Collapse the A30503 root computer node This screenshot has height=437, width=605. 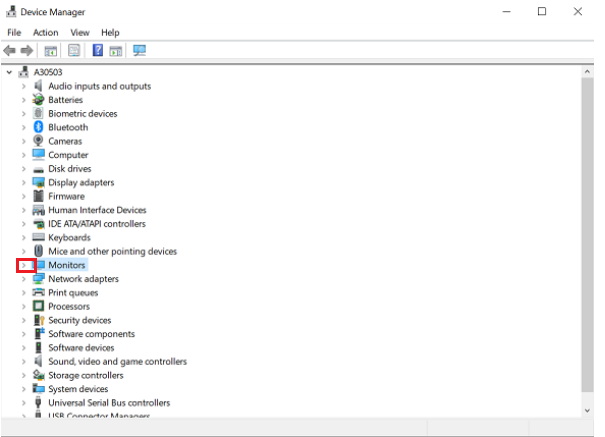coord(10,73)
